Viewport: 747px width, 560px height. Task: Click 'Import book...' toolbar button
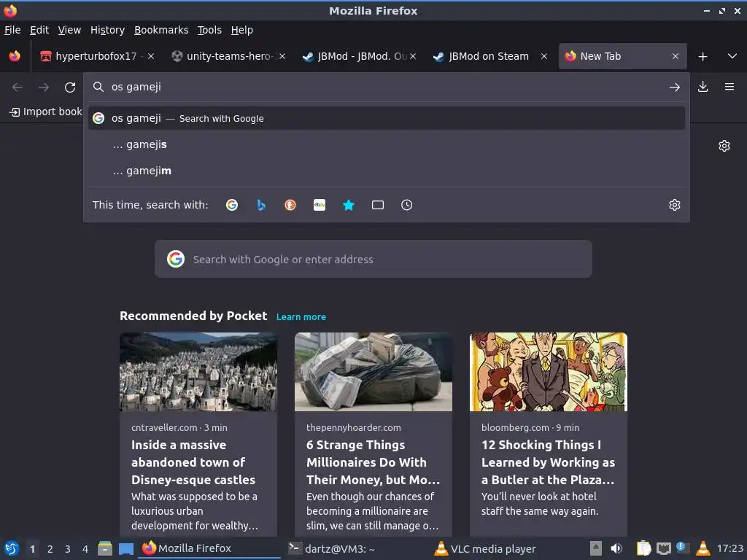pos(46,112)
